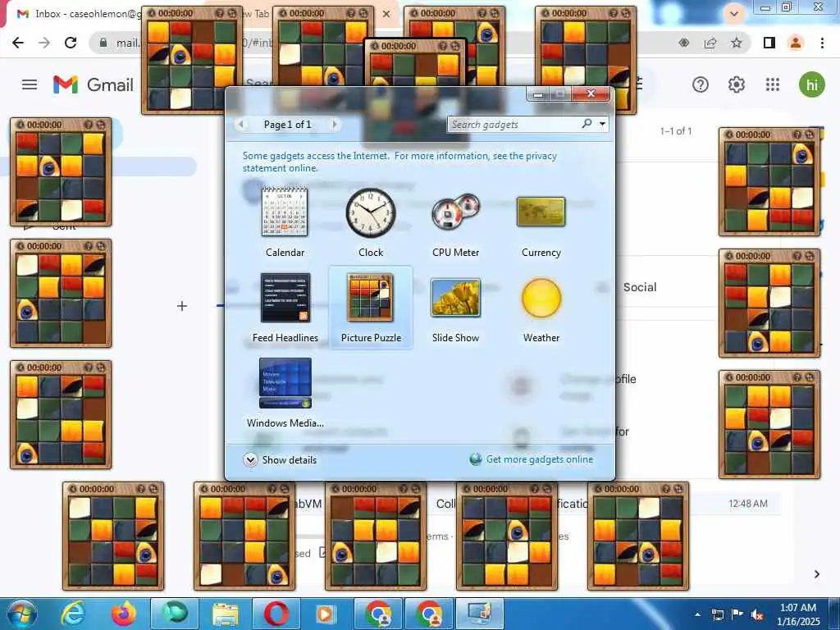The height and width of the screenshot is (630, 840).
Task: Select the Slide Show gadget icon
Action: [455, 298]
